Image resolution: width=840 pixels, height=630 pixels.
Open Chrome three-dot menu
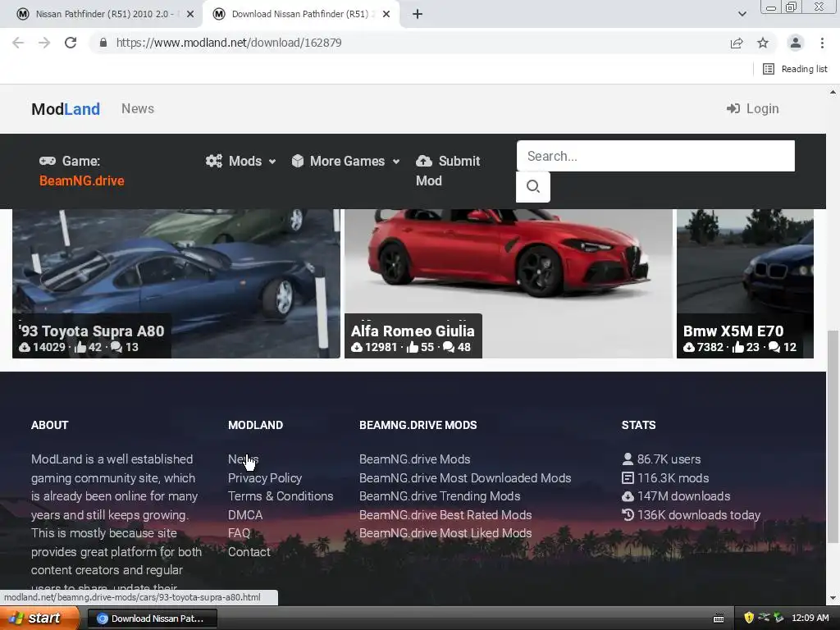coord(822,43)
